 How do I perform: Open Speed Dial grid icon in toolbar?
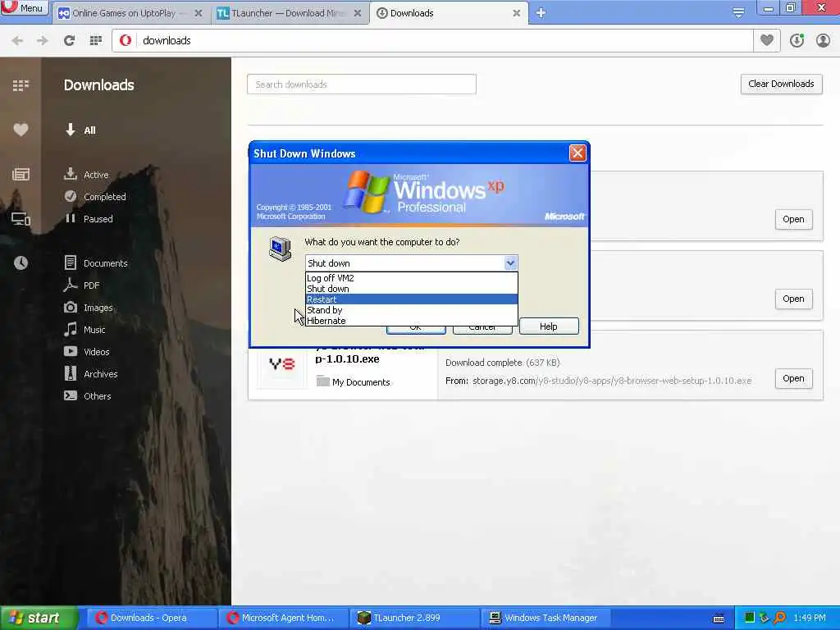[x=96, y=40]
